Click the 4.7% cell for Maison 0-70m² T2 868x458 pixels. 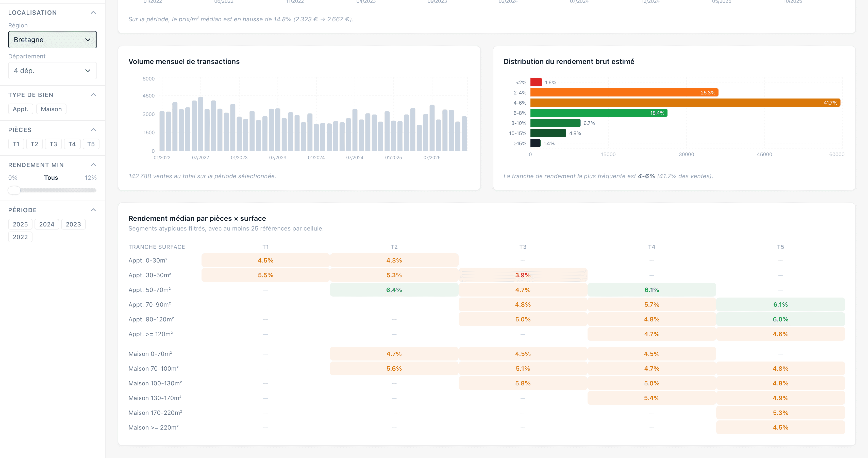pos(394,354)
